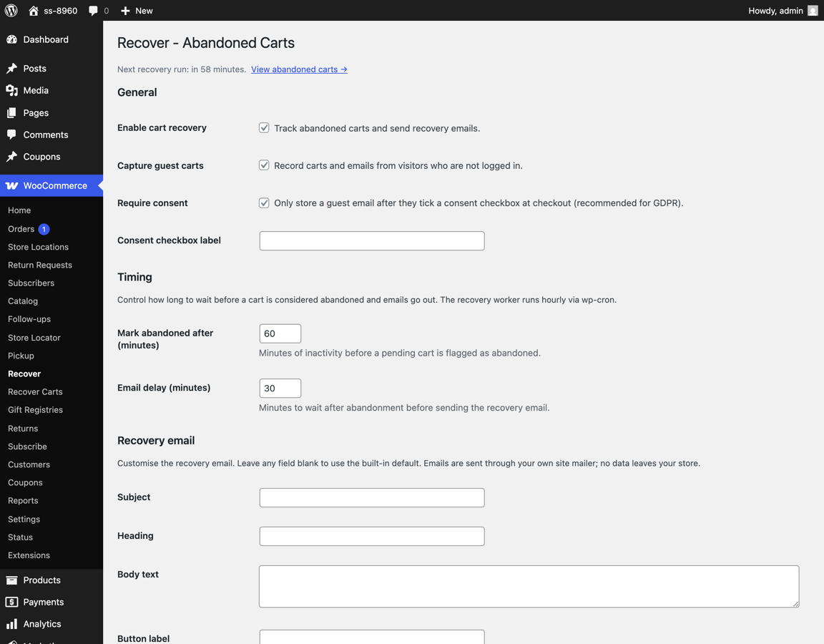Screen dimensions: 824x644
Task: Focus the Button label input field
Action: coord(372,637)
